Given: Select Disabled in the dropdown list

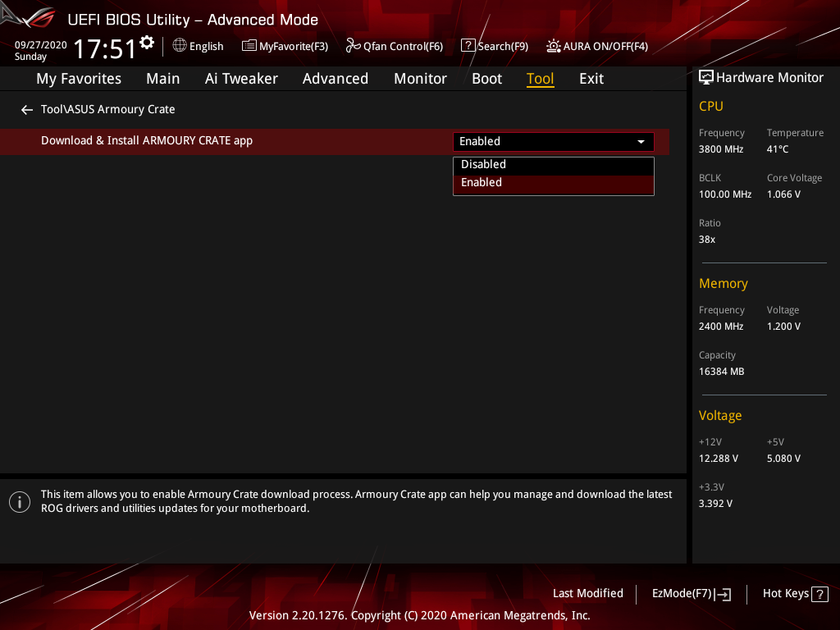Looking at the screenshot, I should 554,164.
